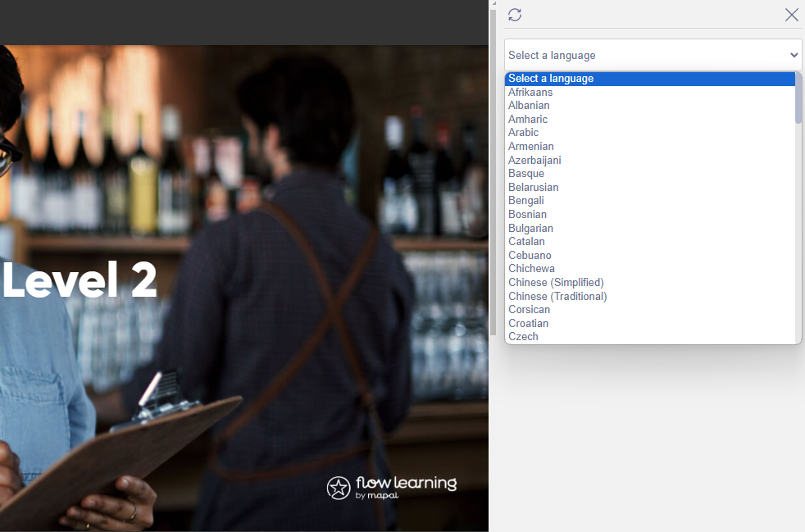Click the dropdown chevron arrow
805x532 pixels.
pos(794,55)
